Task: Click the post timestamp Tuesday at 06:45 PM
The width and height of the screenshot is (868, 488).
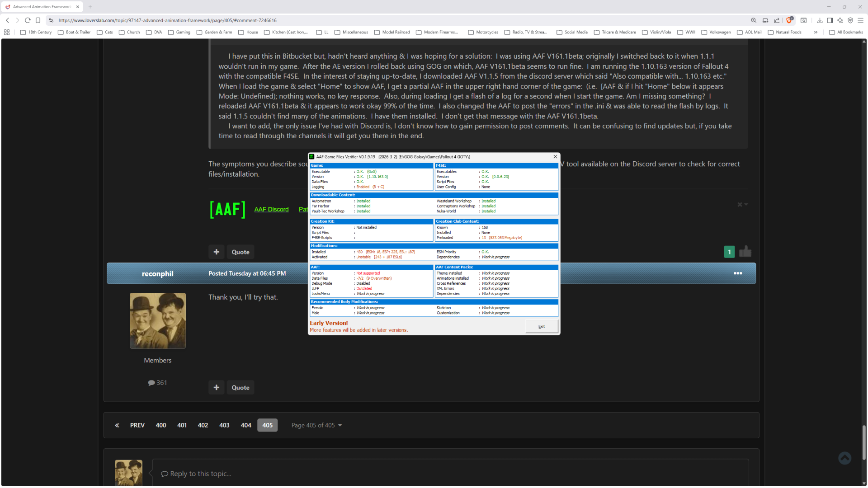Action: pyautogui.click(x=247, y=273)
